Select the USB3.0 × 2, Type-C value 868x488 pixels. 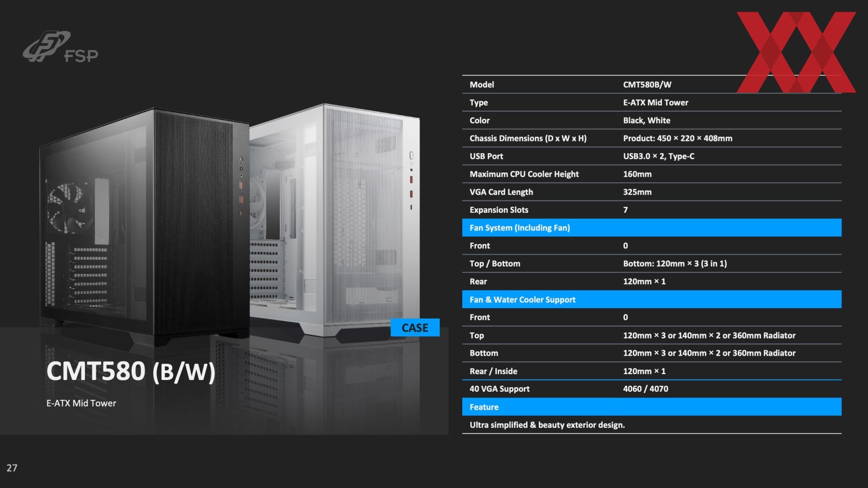(658, 156)
